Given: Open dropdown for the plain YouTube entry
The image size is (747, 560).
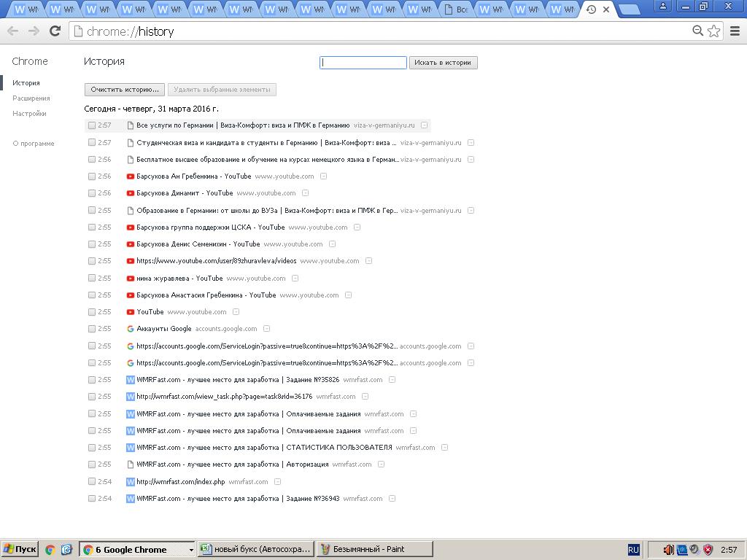Looking at the screenshot, I should (x=236, y=312).
